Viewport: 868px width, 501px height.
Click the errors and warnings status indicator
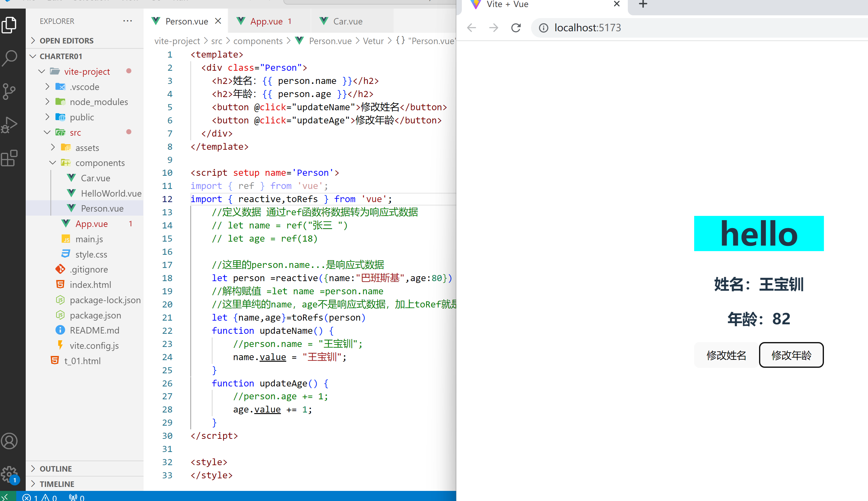(x=39, y=497)
